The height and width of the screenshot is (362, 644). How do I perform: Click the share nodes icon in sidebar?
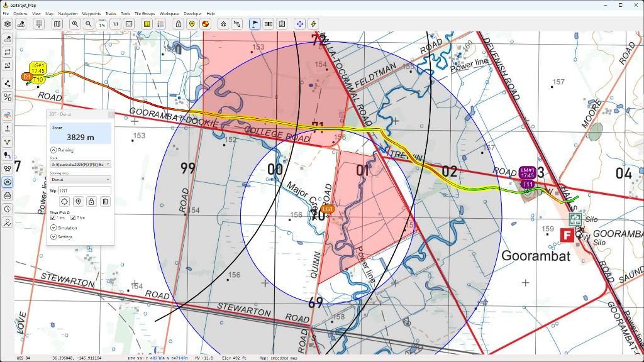[8, 84]
